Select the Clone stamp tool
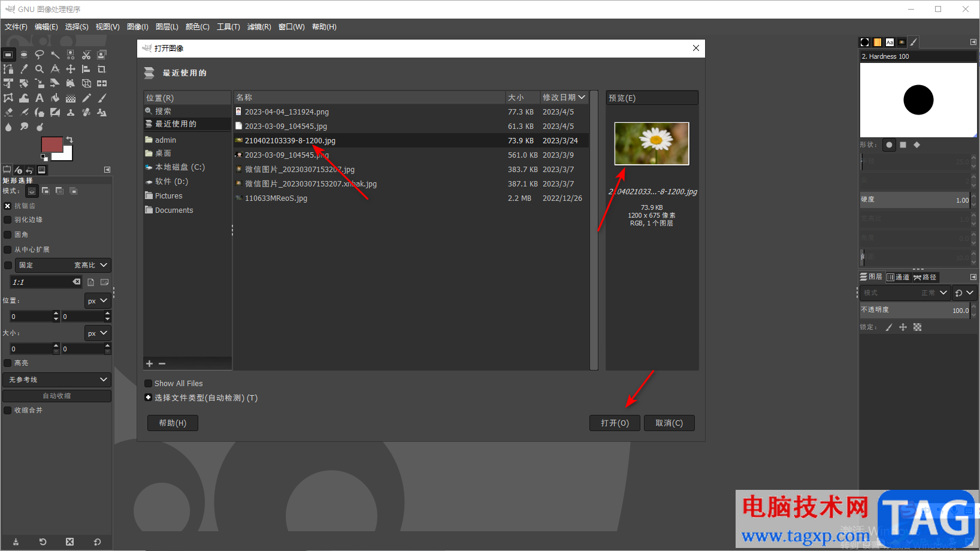980x551 pixels. click(x=71, y=112)
